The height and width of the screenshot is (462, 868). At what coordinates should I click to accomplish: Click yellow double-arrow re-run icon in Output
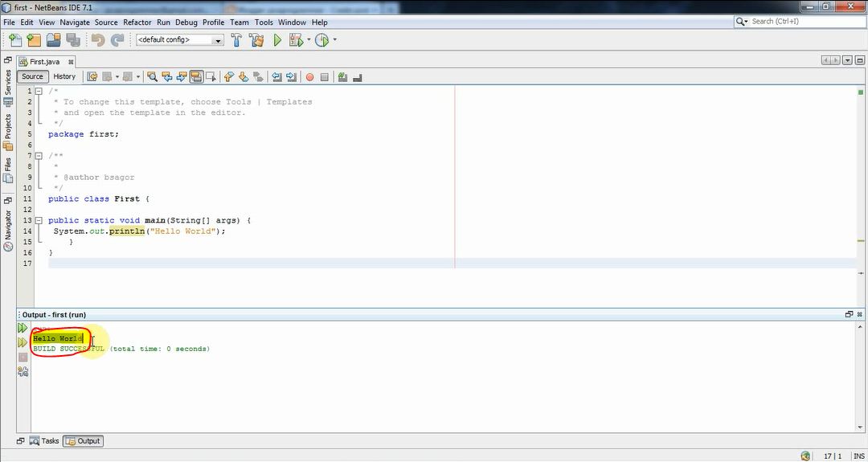coord(23,342)
